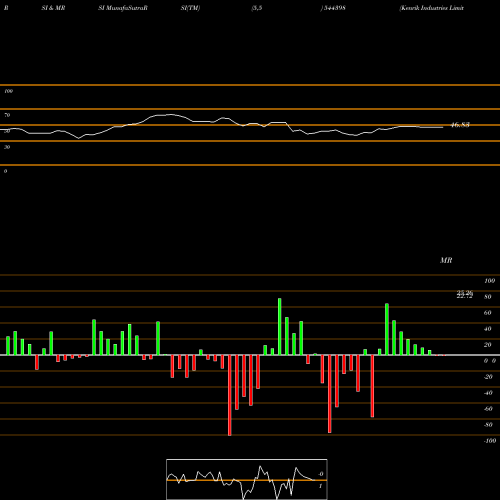
Task: Click the MR axis label 80
Action: click(x=488, y=297)
